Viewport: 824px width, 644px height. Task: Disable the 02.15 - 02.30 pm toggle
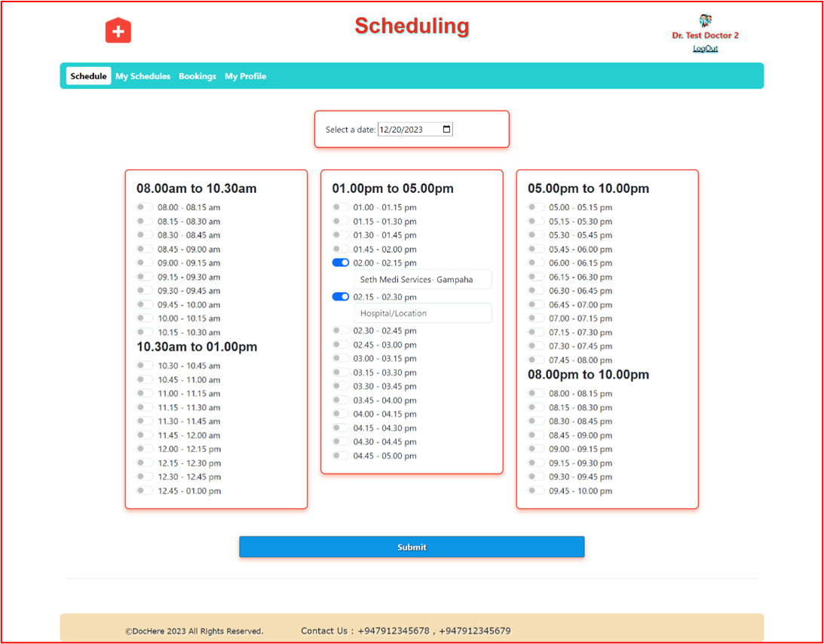click(341, 297)
